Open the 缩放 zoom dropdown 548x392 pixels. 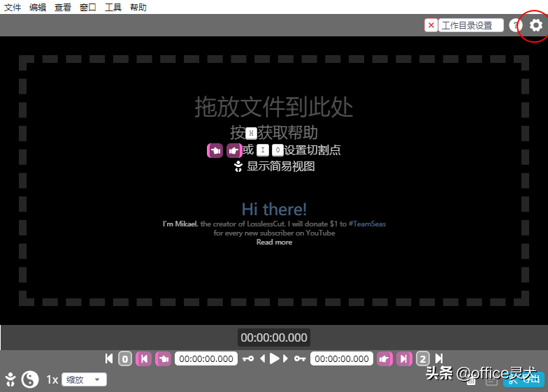[x=84, y=379]
